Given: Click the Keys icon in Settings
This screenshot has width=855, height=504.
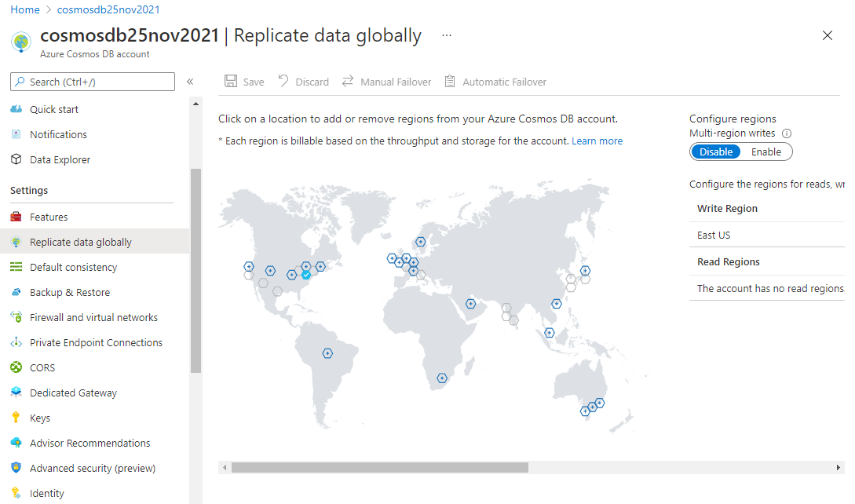Looking at the screenshot, I should pos(16,418).
